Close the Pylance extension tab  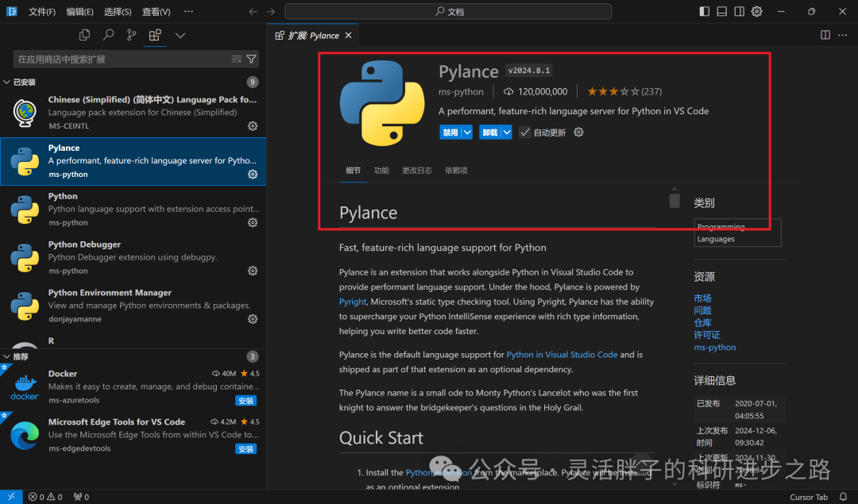click(348, 36)
